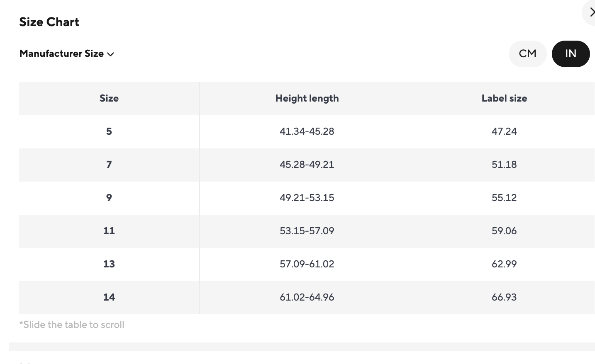Select the size 11 row label
The height and width of the screenshot is (364, 595).
coord(109,231)
